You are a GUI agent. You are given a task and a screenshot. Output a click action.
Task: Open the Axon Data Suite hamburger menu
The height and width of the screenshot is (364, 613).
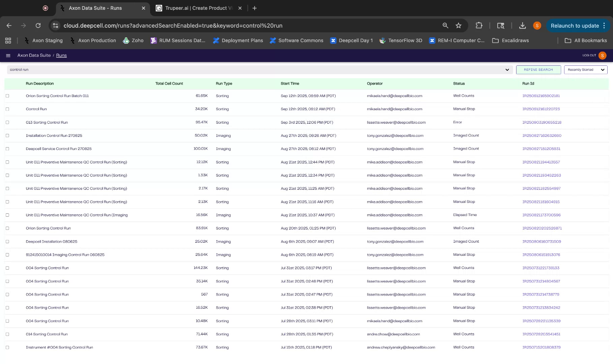8,55
